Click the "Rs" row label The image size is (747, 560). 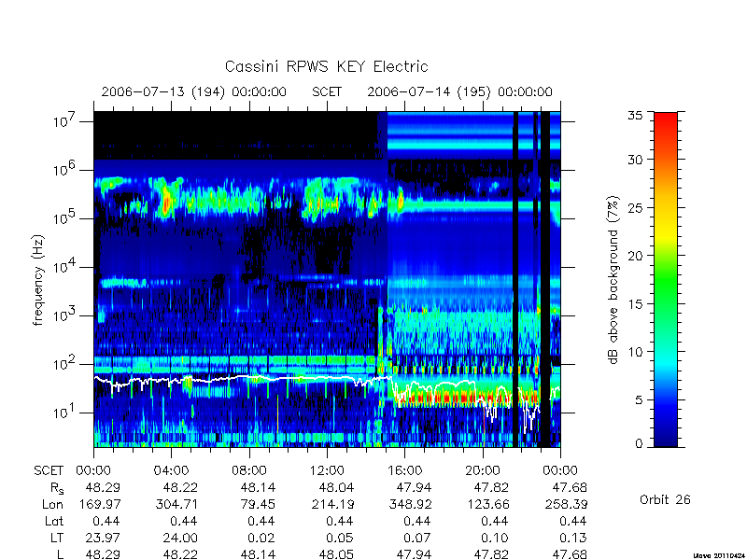(56, 488)
